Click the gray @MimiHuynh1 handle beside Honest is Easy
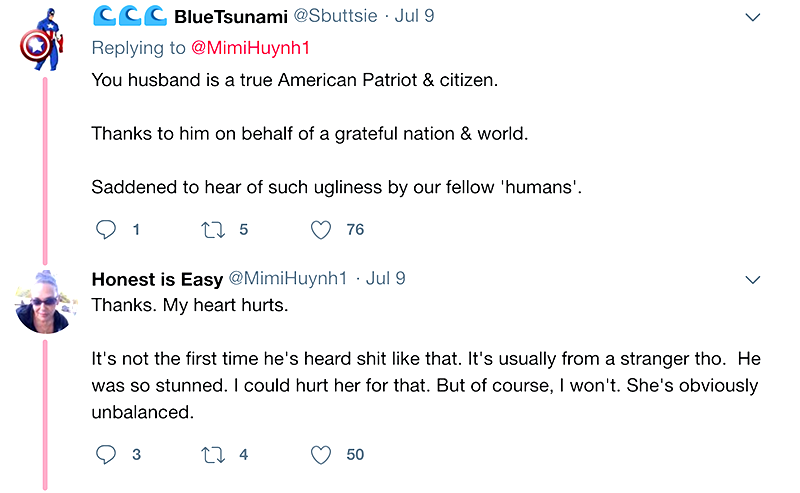Screen dimensions: 800x493 [292, 278]
